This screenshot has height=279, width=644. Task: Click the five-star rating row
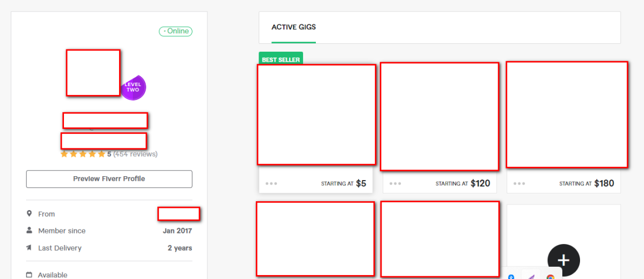click(83, 155)
